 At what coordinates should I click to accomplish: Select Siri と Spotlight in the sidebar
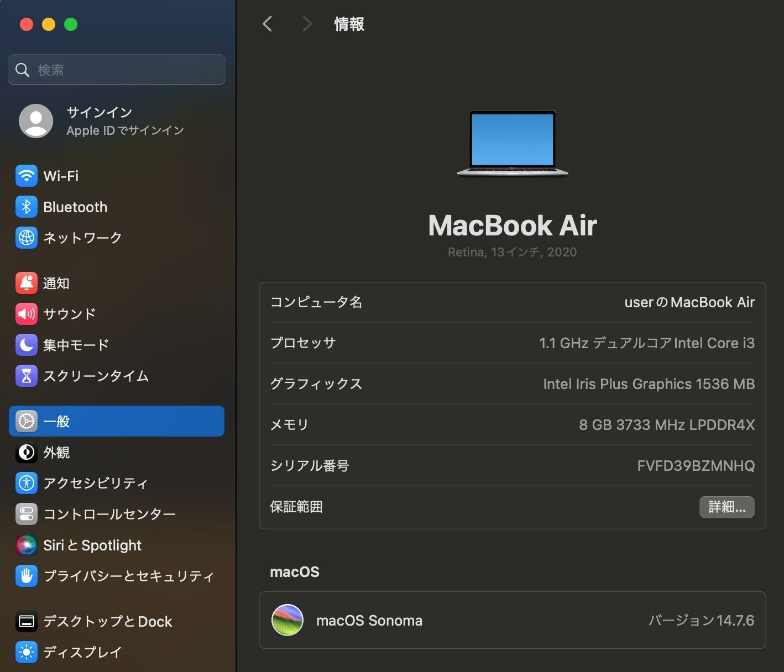click(x=117, y=545)
